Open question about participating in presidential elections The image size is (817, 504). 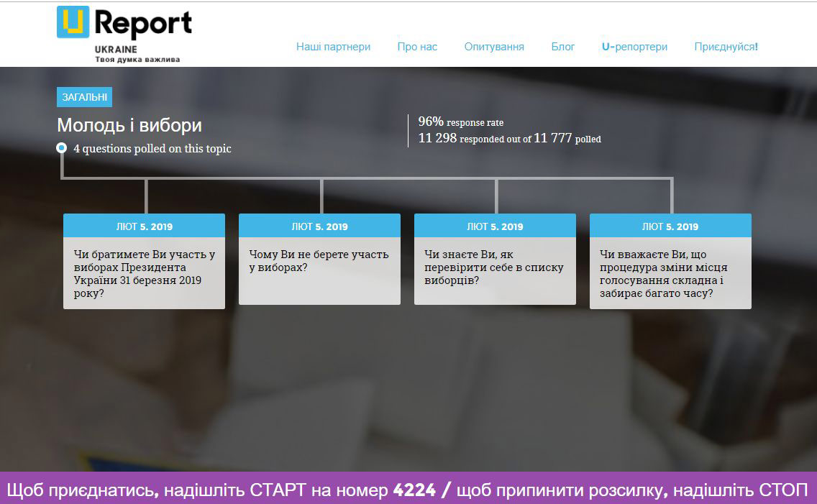[x=144, y=273]
